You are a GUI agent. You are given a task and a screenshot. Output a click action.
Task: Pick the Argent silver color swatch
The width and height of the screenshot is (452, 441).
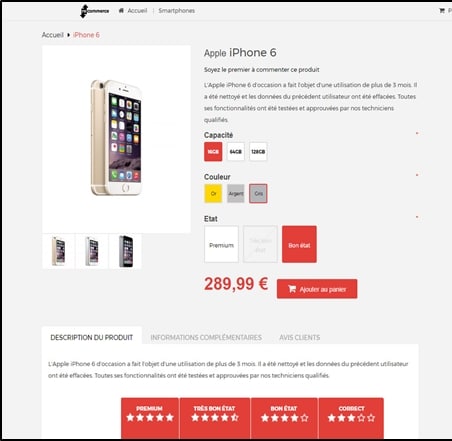point(236,193)
